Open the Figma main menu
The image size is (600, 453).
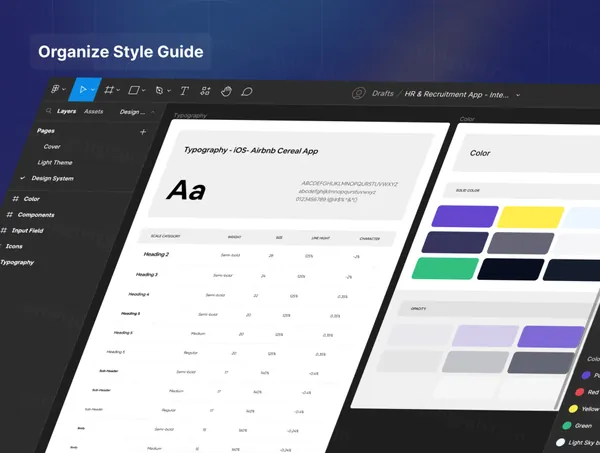pos(56,89)
